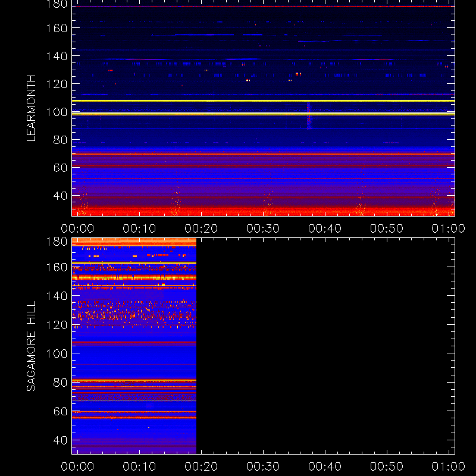Select the 140 frequency label on Learmonth plot
Image resolution: width=476 pixels, height=476 pixels.
click(57, 56)
